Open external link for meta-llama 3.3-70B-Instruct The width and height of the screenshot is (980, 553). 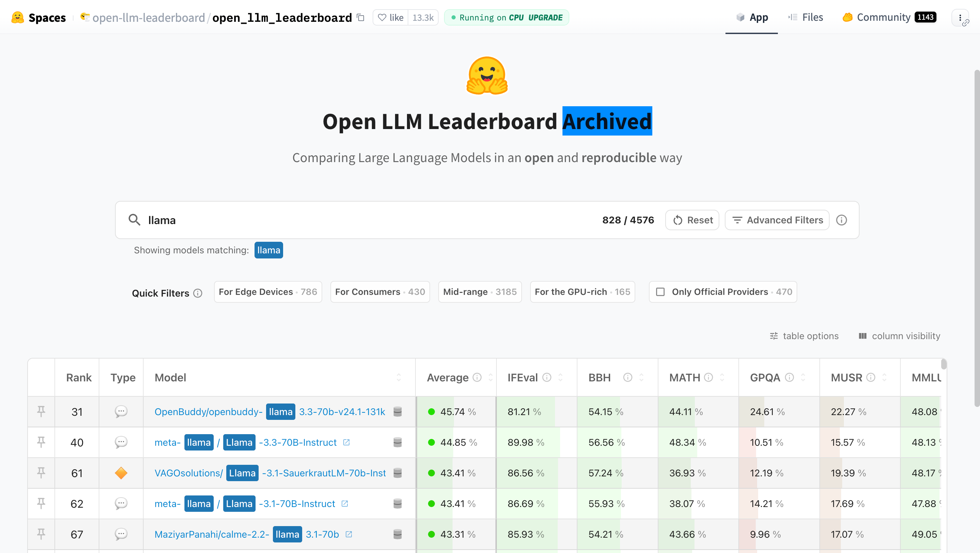346,442
